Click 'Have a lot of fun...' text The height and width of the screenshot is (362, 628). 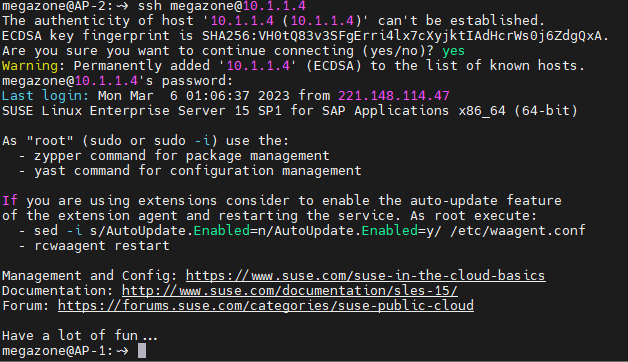(x=80, y=336)
